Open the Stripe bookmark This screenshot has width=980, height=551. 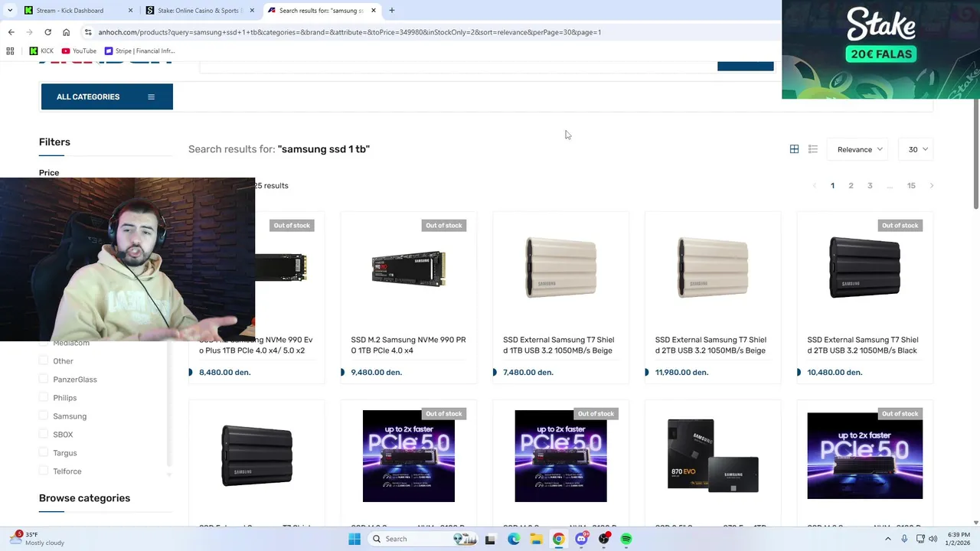click(139, 51)
